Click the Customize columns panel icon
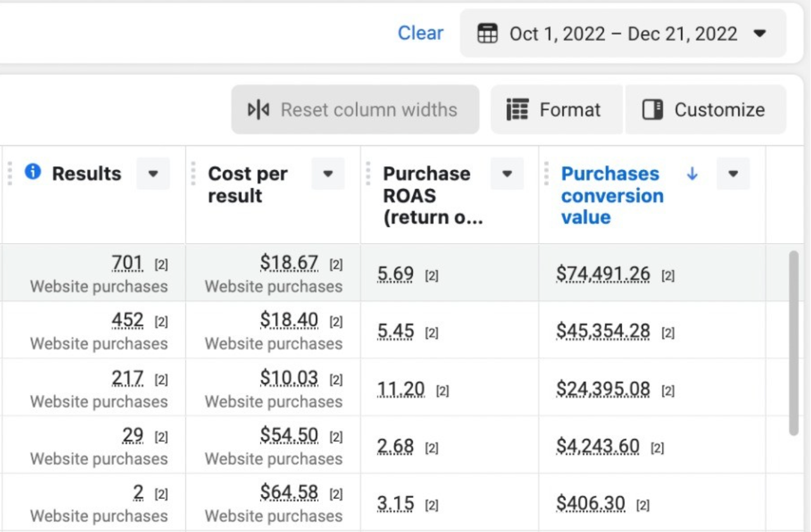 tap(652, 110)
